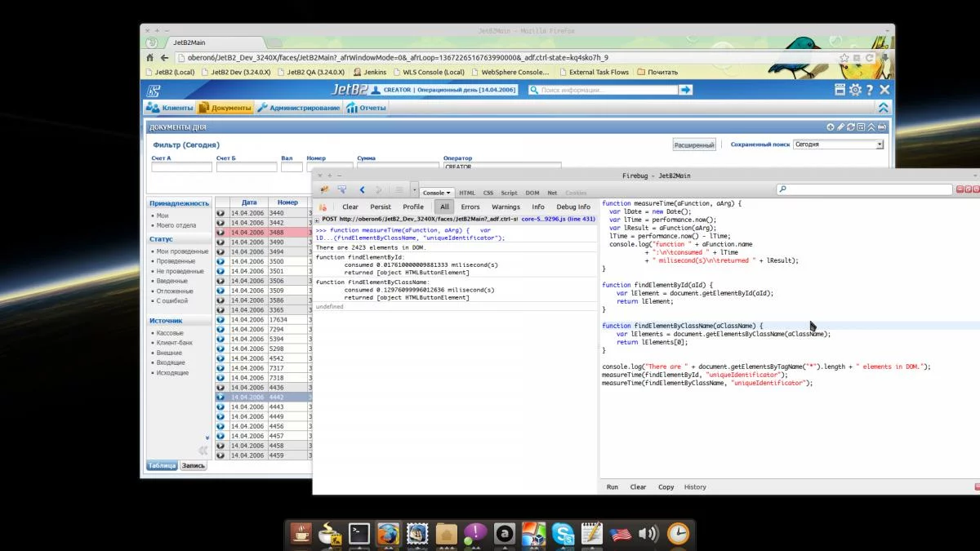The image size is (980, 551).
Task: Click the JetB2 settings gear icon
Action: pyautogui.click(x=855, y=90)
